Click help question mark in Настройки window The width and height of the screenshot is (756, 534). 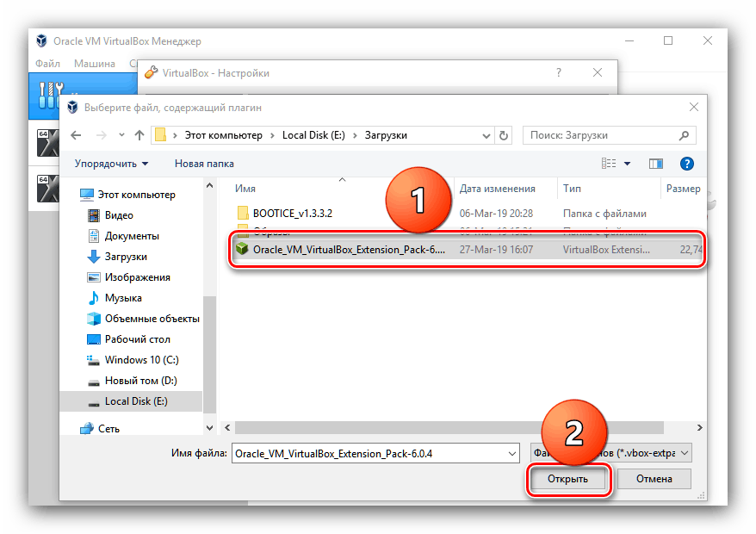558,73
